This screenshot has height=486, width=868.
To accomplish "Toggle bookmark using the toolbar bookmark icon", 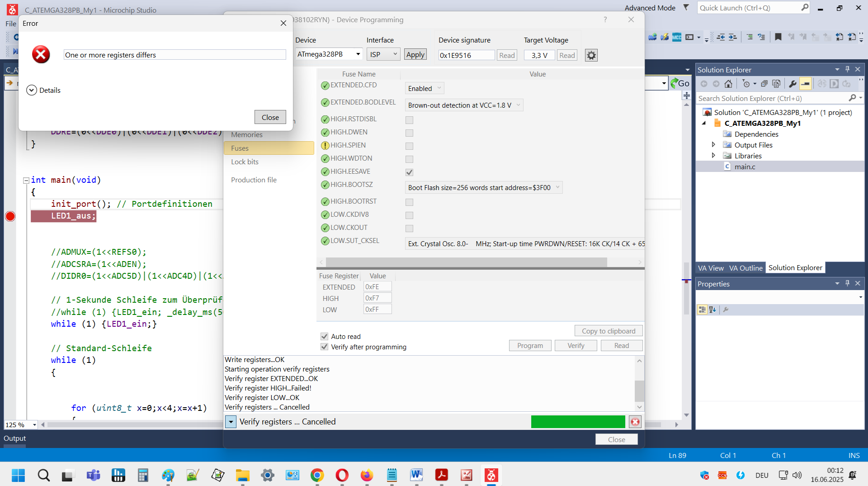I will [x=778, y=37].
